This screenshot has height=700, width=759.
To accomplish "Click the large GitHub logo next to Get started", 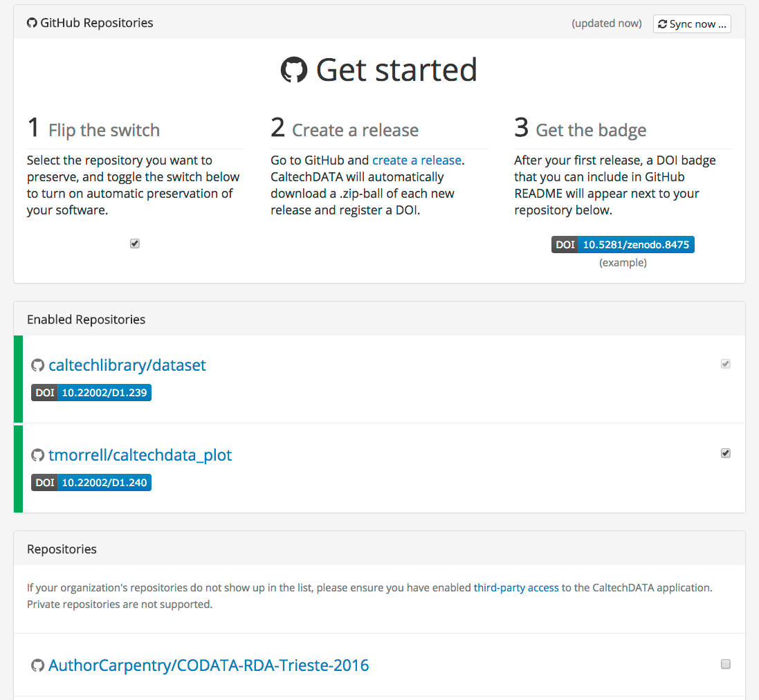I will point(294,70).
